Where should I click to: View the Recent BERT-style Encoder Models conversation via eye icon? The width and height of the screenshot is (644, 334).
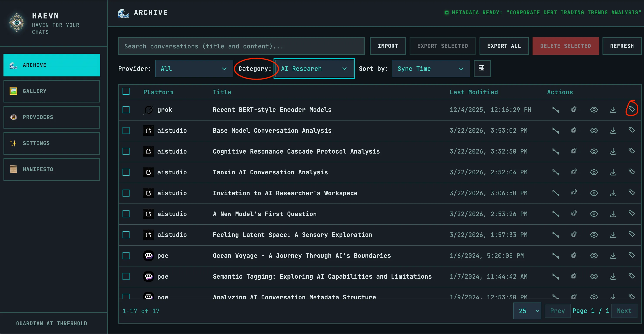tap(594, 110)
